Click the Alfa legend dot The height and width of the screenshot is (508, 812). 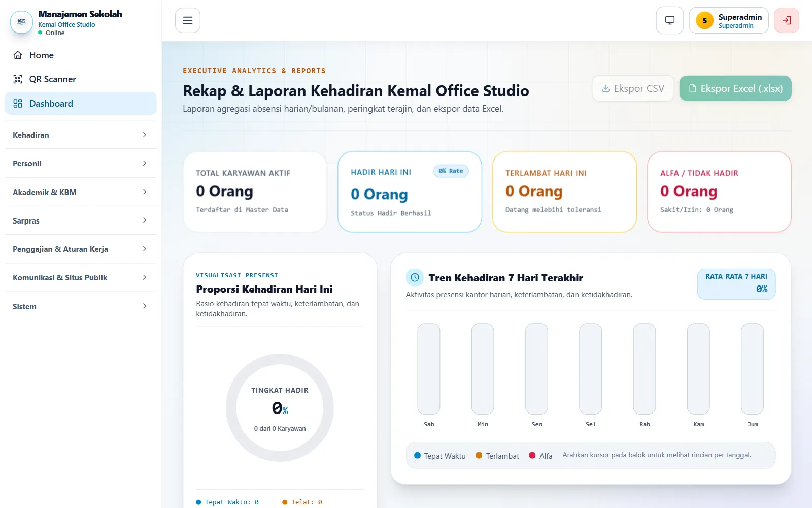(532, 455)
